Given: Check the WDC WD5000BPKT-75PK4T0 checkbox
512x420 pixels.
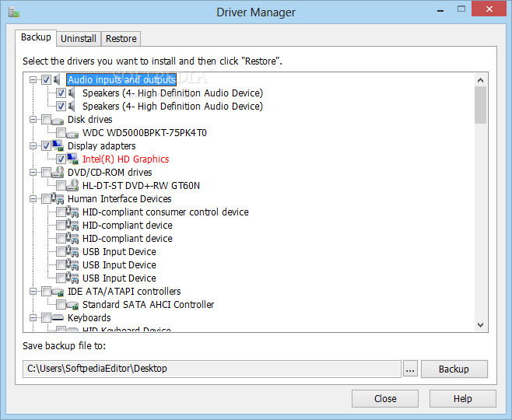Looking at the screenshot, I should [x=61, y=132].
